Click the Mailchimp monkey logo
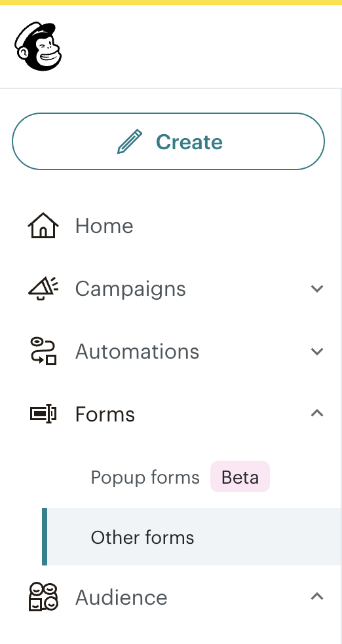This screenshot has height=644, width=342. click(x=38, y=46)
